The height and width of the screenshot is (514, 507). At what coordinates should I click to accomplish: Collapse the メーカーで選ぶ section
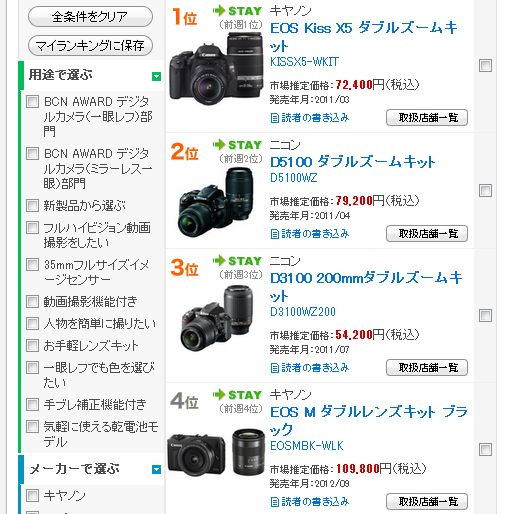point(156,469)
